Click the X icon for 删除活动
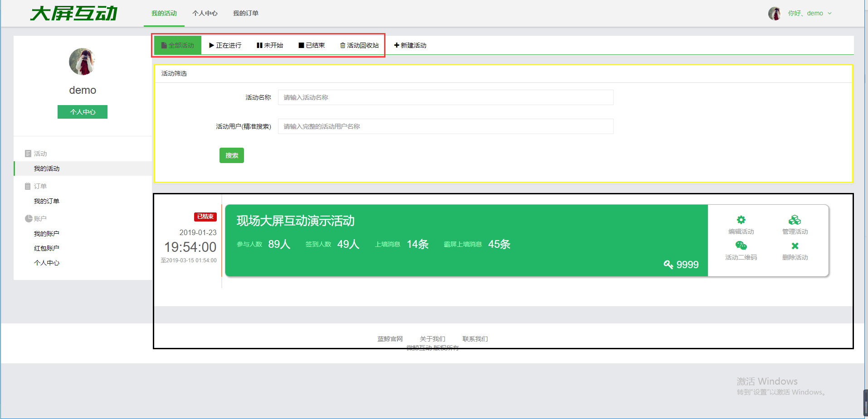The width and height of the screenshot is (868, 419). coord(795,246)
